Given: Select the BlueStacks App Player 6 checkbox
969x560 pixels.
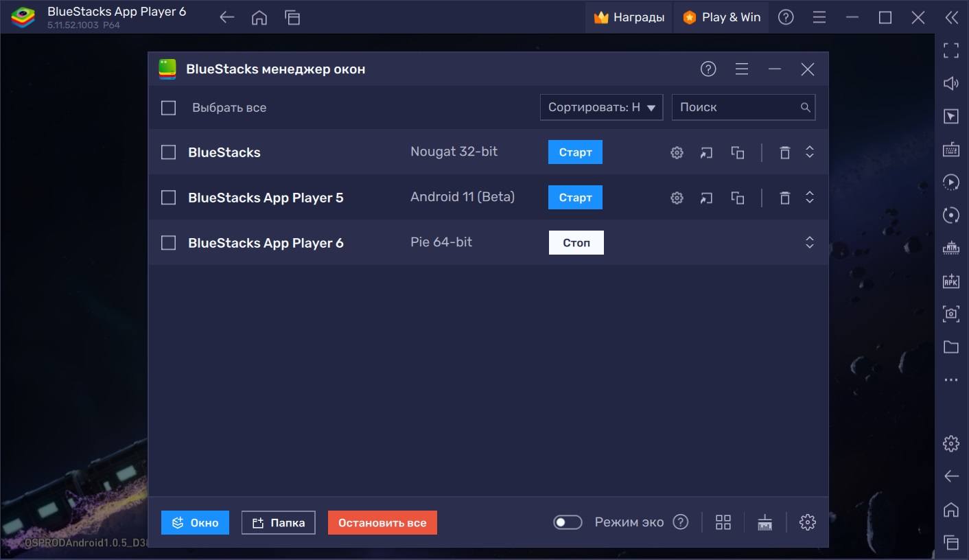Looking at the screenshot, I should tap(168, 243).
